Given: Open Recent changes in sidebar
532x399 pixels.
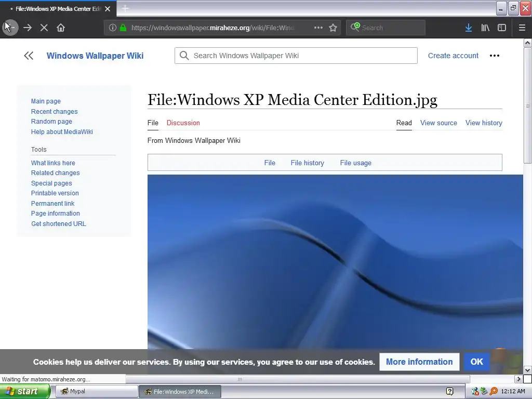Looking at the screenshot, I should [x=54, y=111].
